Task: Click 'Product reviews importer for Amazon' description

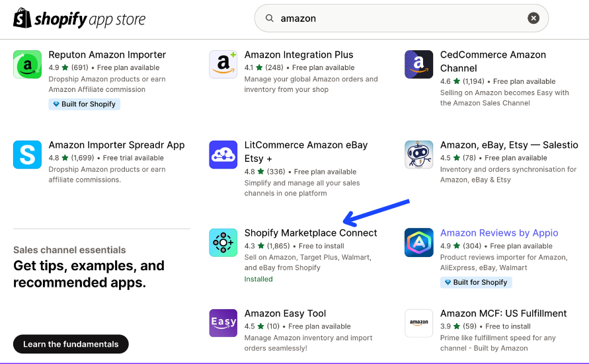Action: [504, 262]
